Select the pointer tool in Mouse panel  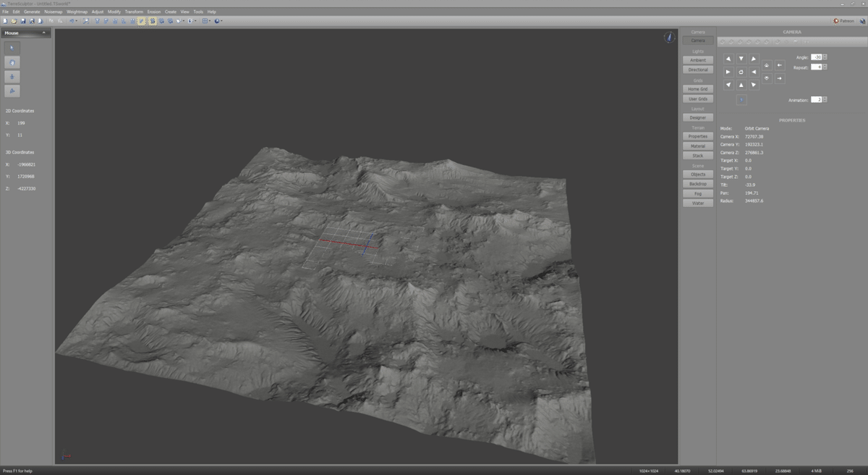click(x=12, y=48)
